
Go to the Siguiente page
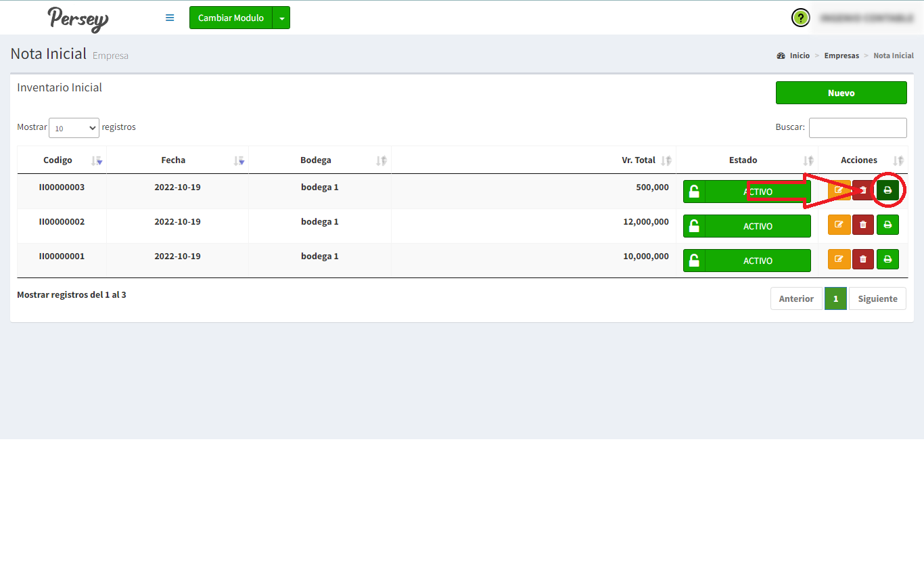coord(877,298)
